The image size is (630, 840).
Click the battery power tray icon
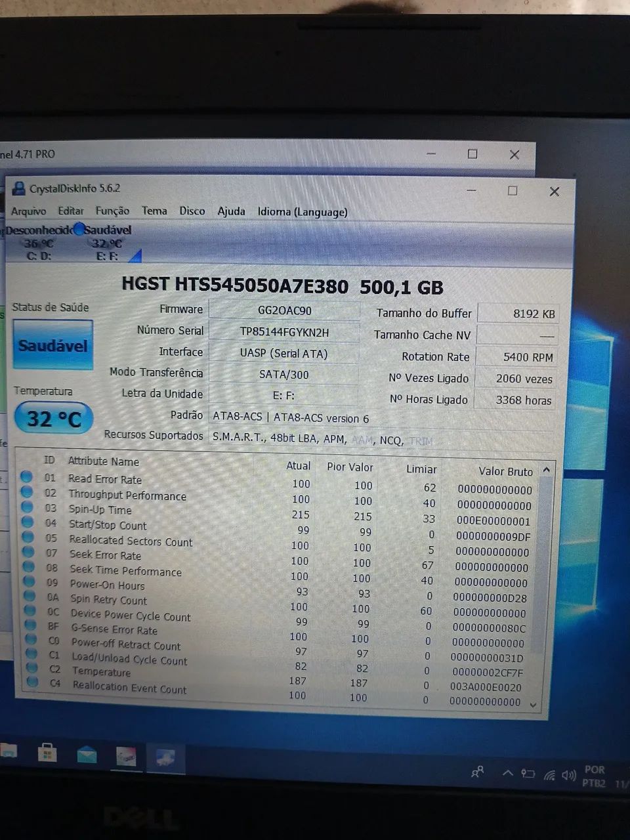(x=528, y=774)
